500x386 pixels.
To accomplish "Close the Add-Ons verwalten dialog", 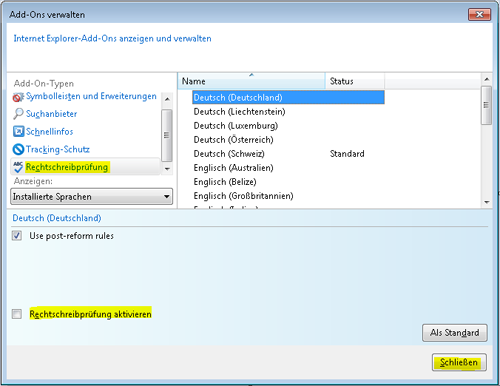I will (x=479, y=15).
